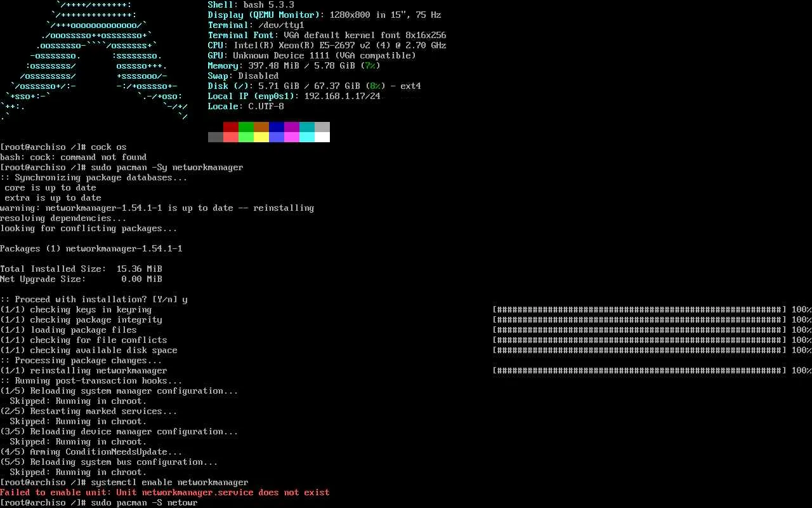
Task: Click the 'core is up to date' line
Action: [x=50, y=188]
